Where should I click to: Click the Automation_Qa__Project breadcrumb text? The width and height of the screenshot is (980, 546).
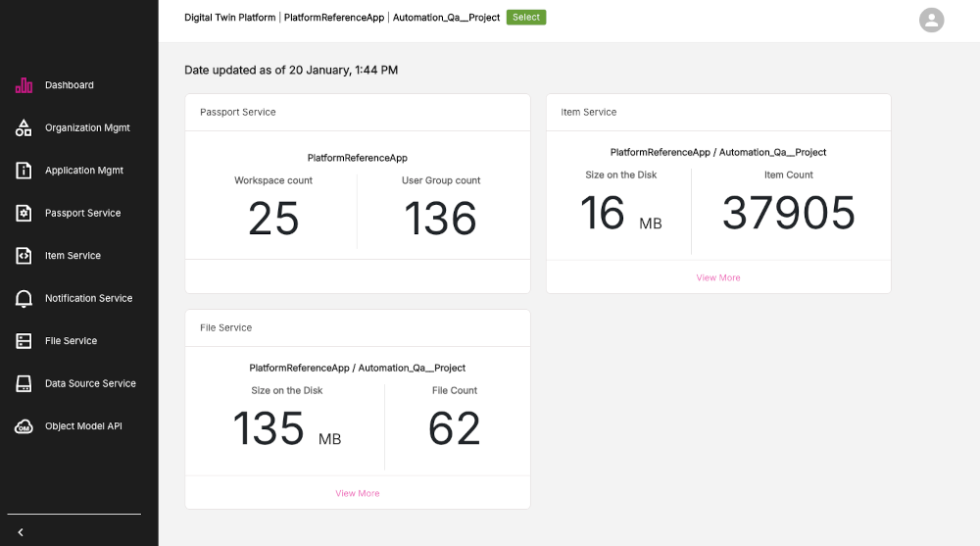[446, 18]
